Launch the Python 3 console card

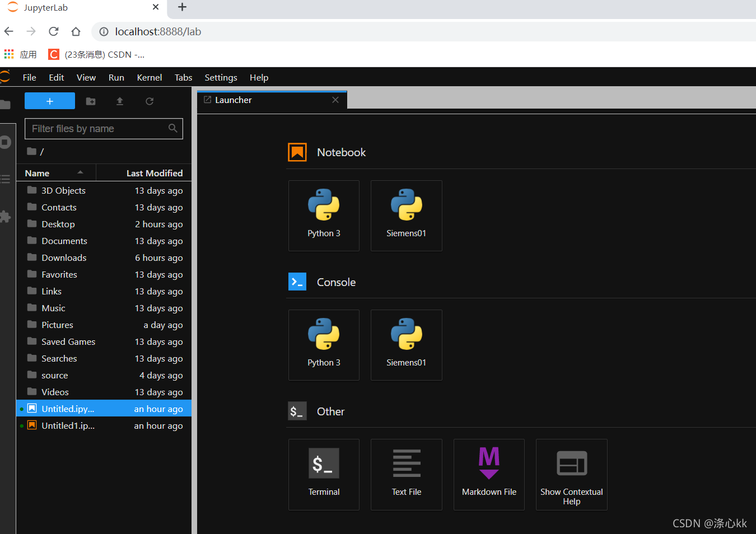click(x=324, y=345)
